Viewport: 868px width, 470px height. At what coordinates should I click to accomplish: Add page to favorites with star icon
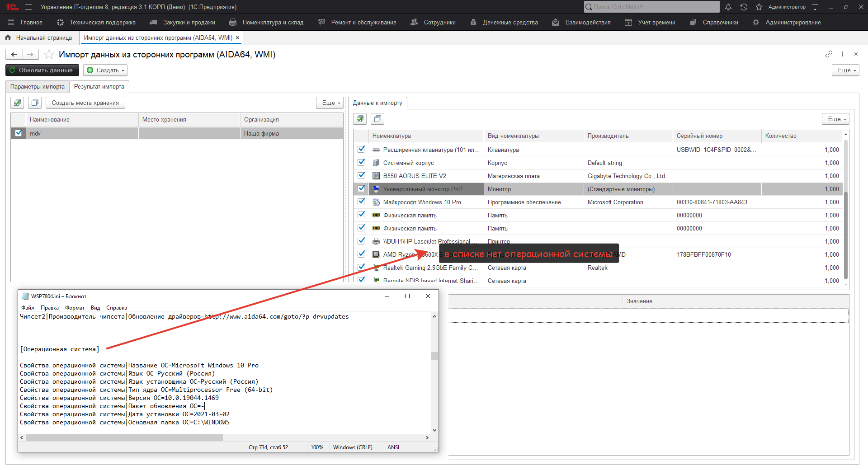[49, 55]
